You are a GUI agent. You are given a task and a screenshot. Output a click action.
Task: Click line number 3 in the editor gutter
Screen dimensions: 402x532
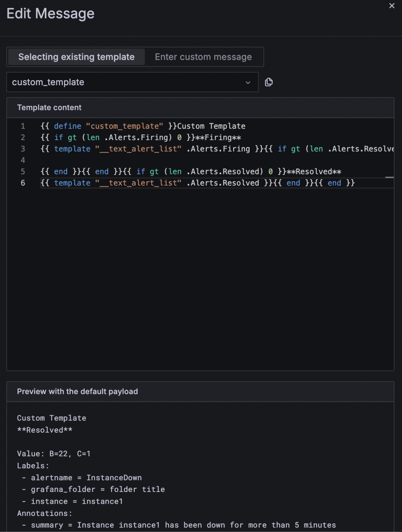(23, 149)
